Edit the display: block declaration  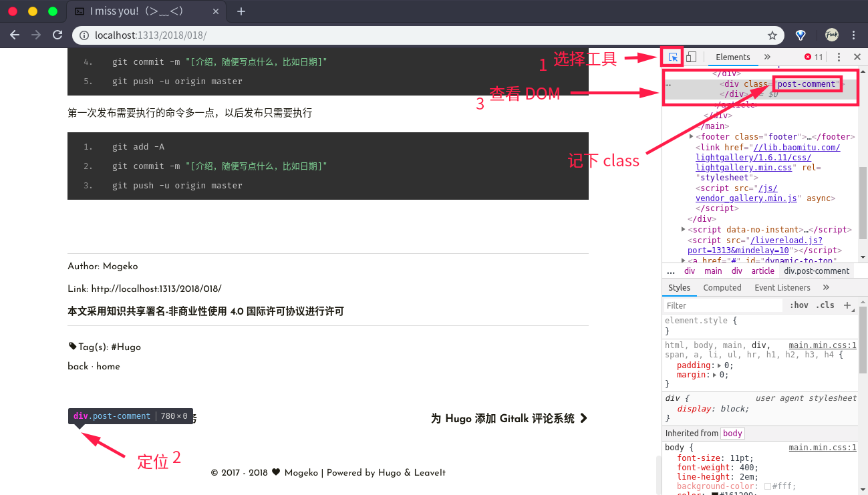[713, 409]
